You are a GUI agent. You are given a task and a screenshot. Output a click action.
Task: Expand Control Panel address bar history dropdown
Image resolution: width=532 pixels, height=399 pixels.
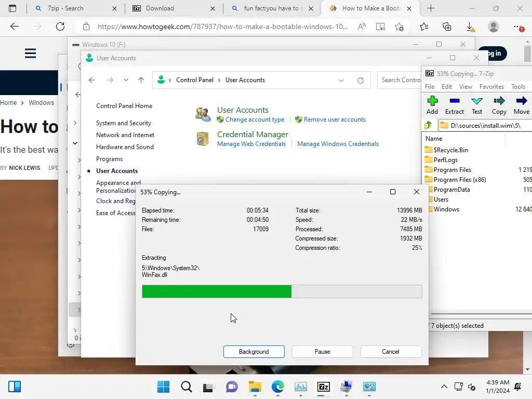(341, 81)
